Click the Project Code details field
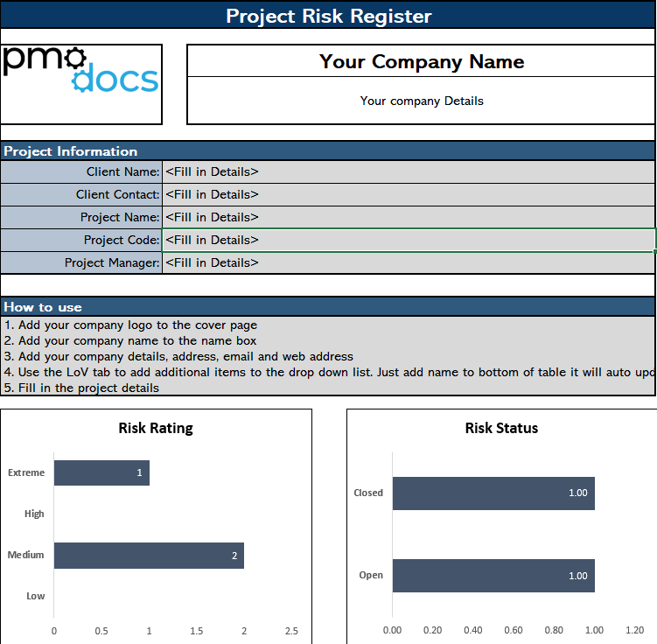657x644 pixels. pyautogui.click(x=409, y=240)
